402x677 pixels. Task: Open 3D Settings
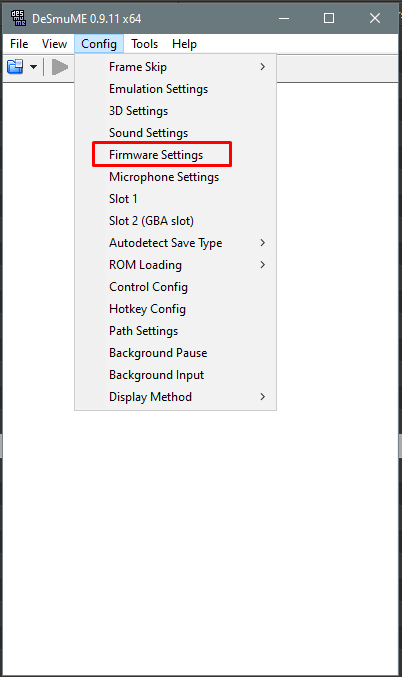point(175,111)
